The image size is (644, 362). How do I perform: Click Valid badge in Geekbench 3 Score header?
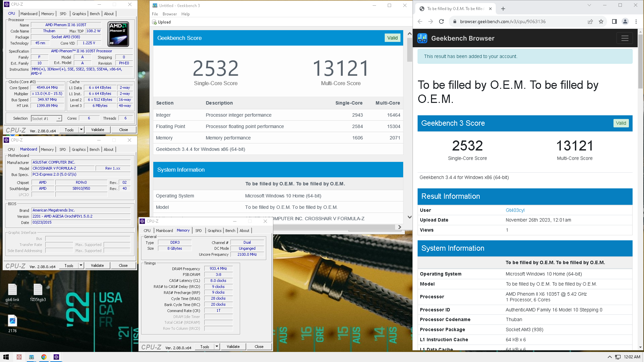(621, 123)
